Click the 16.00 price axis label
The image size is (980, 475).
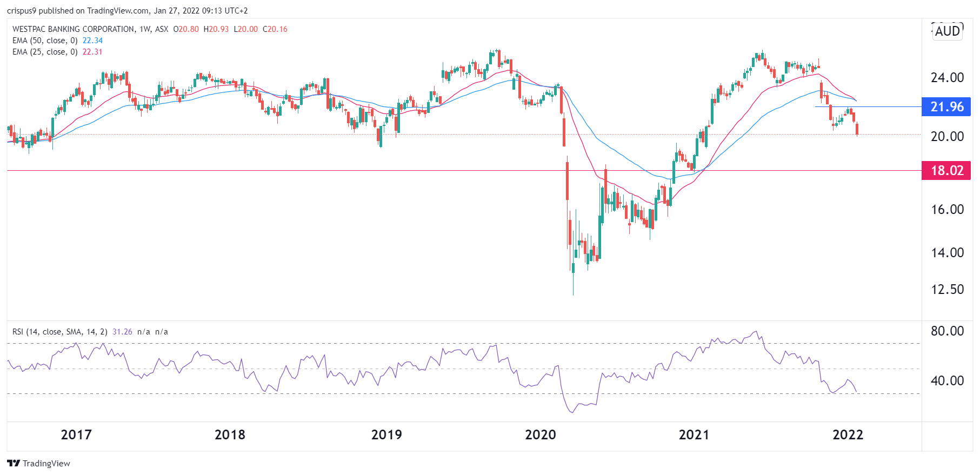947,210
